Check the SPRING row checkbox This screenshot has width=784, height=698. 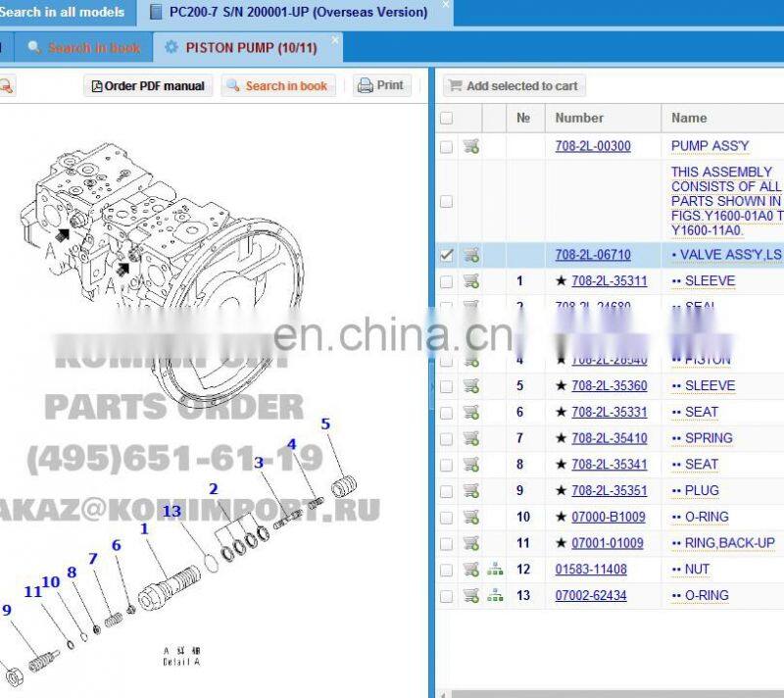[447, 438]
